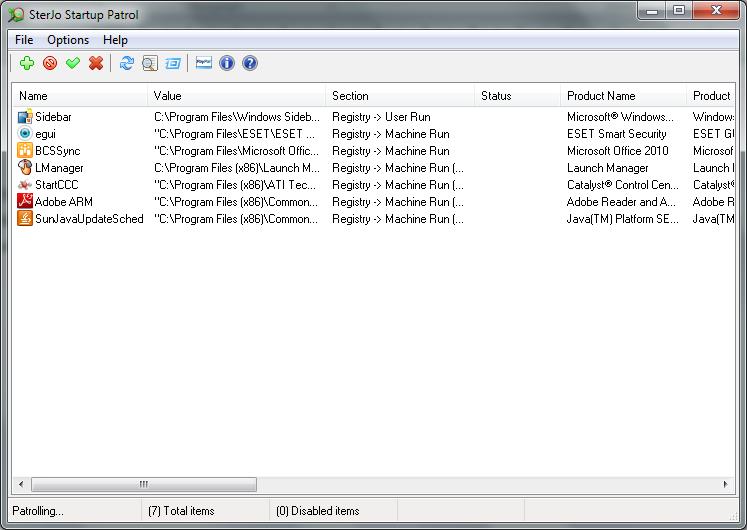The image size is (747, 530).
Task: Click the red X Delete icon
Action: point(96,63)
